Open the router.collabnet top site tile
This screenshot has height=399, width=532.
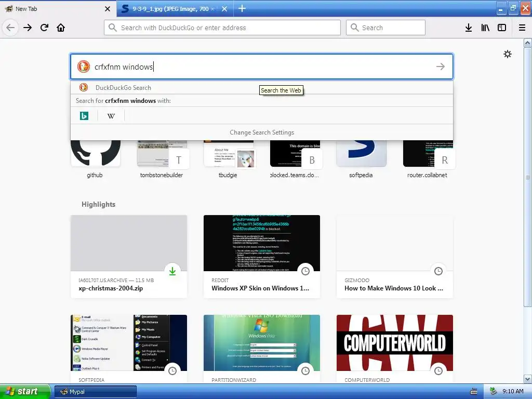[428, 159]
